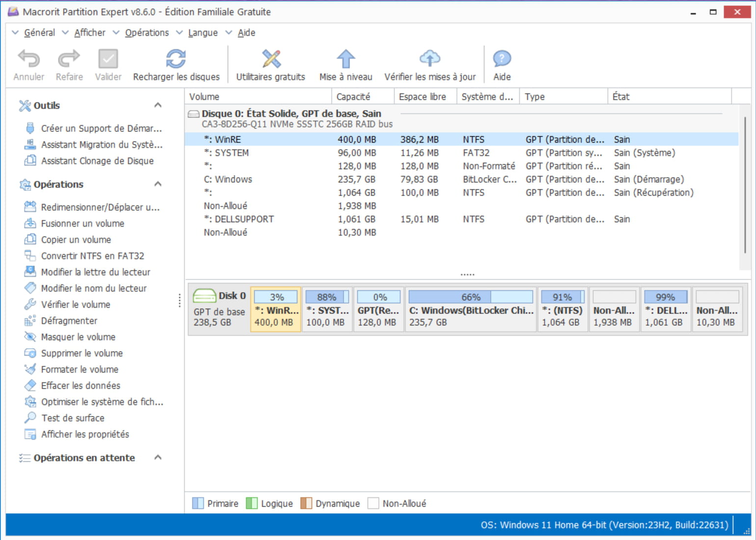Viewport: 756px width, 540px height.
Task: Click the C: Windows 66% usage bar
Action: 470,297
